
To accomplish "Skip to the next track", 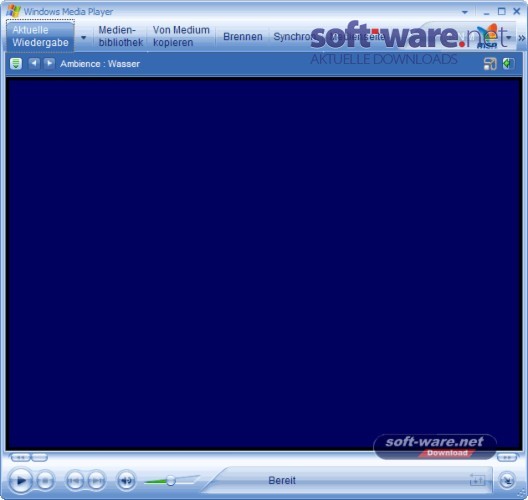I will coord(96,480).
